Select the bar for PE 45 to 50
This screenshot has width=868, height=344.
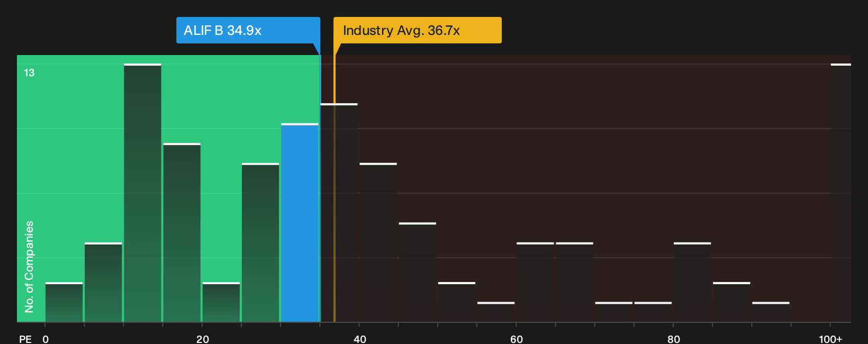click(418, 273)
